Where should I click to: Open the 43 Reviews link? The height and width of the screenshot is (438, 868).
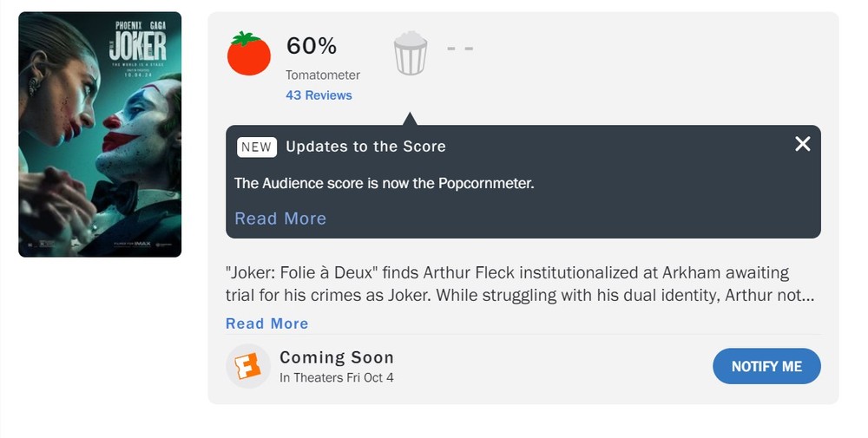[319, 95]
